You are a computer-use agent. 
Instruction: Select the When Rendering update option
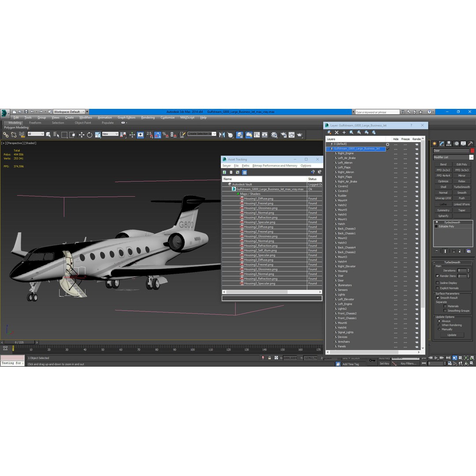click(439, 325)
